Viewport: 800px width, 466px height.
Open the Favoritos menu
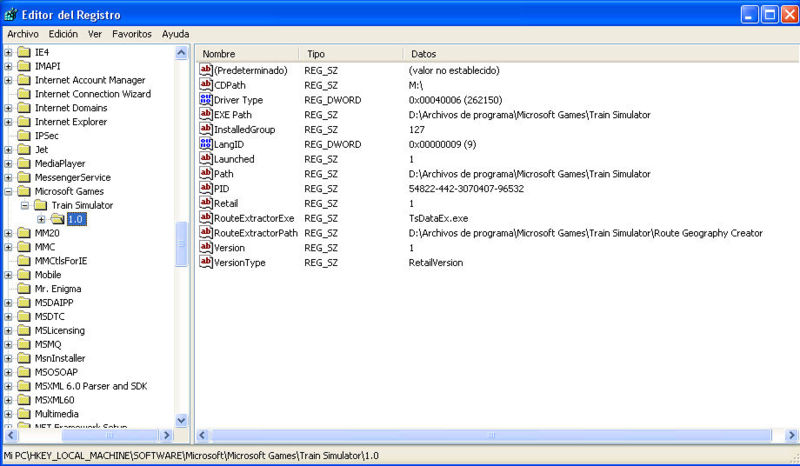(132, 33)
